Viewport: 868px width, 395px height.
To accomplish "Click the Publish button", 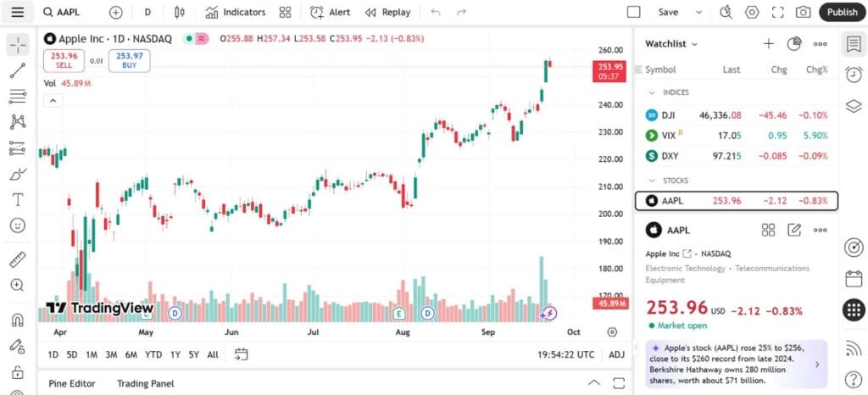I will (842, 12).
